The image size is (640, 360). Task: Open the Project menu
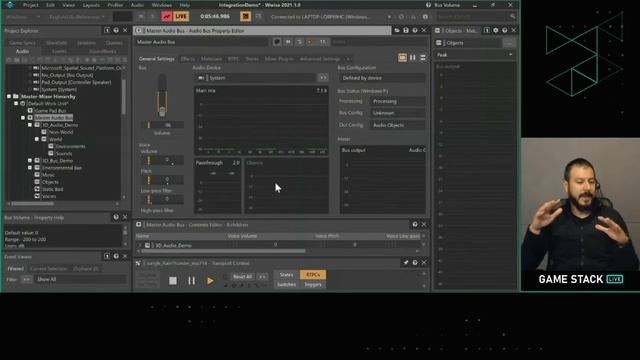31,5
